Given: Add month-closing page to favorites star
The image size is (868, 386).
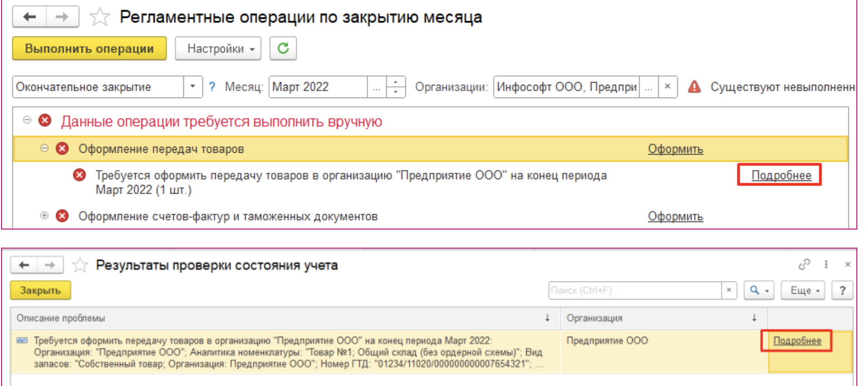Looking at the screenshot, I should tap(99, 17).
